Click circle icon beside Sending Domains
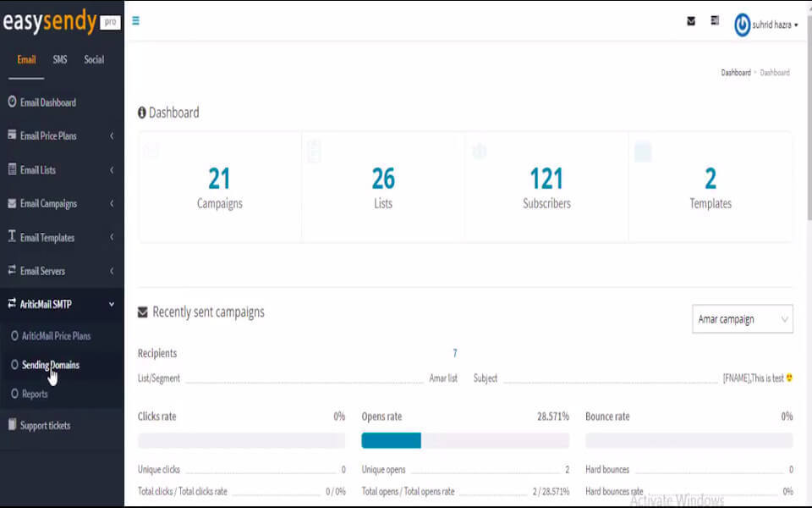Image resolution: width=812 pixels, height=508 pixels. point(14,365)
